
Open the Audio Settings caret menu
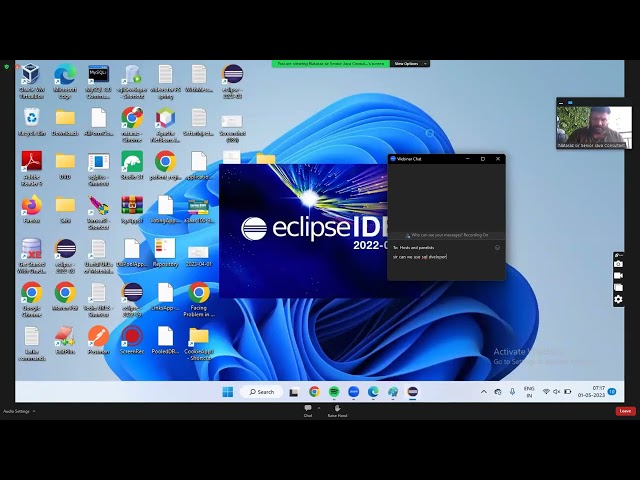[x=34, y=411]
